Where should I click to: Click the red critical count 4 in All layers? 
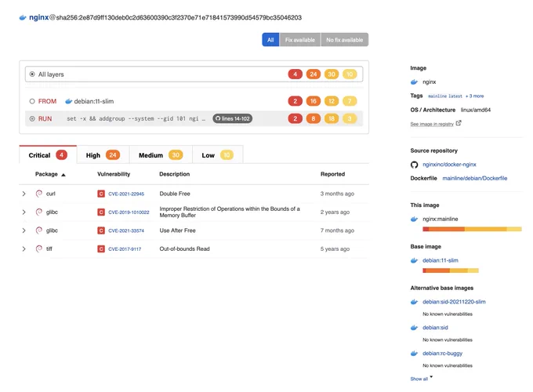(x=295, y=74)
